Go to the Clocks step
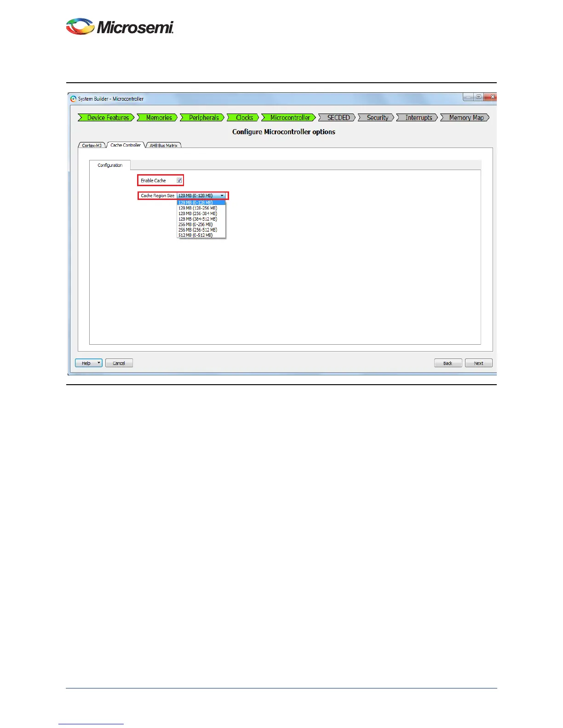The width and height of the screenshot is (563, 728). point(243,118)
